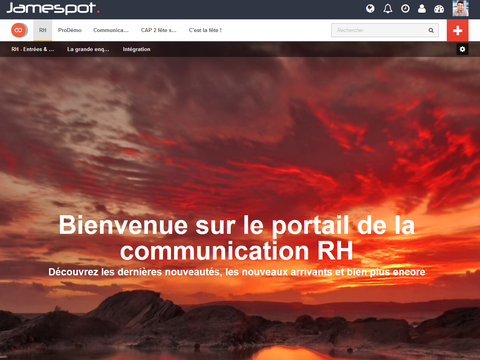480x360 pixels.
Task: Select the Intégration menu item
Action: click(136, 49)
